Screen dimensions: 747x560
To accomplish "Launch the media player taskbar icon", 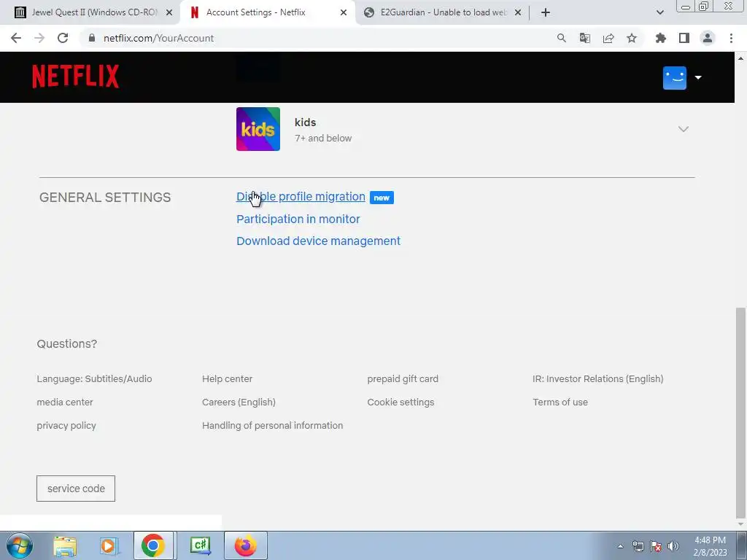I will click(x=109, y=546).
